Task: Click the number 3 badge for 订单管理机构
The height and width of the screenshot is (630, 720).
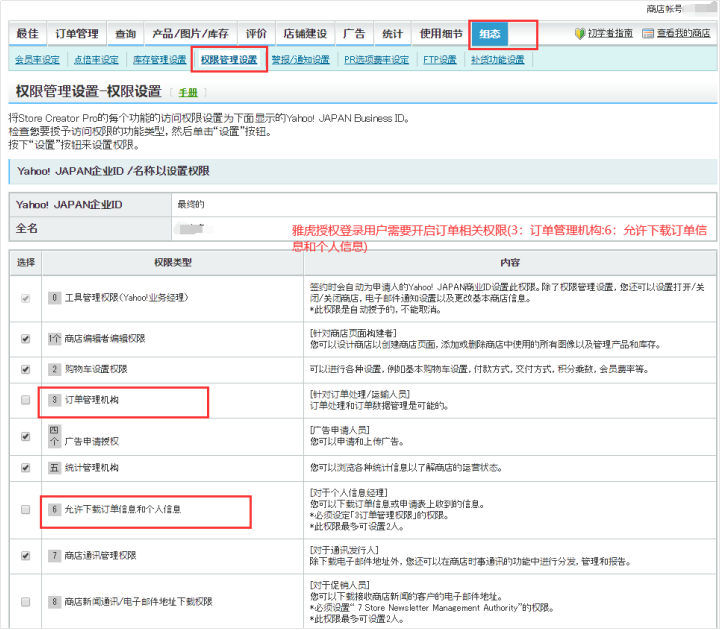Action: [54, 399]
